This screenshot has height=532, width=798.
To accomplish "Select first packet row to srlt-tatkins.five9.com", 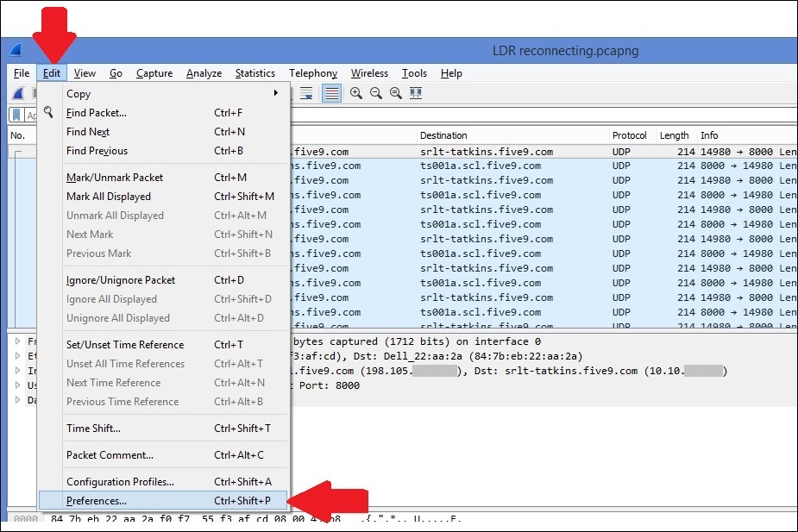I will (x=543, y=152).
